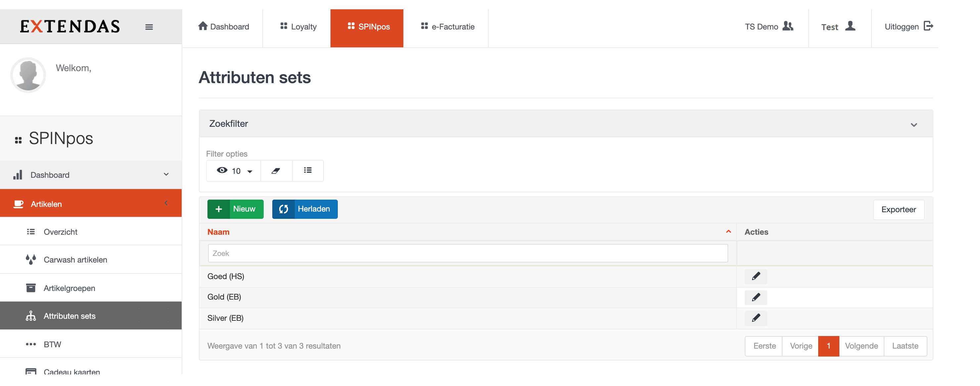Click the TS Demo group icon
The width and height of the screenshot is (980, 386).
tap(787, 26)
